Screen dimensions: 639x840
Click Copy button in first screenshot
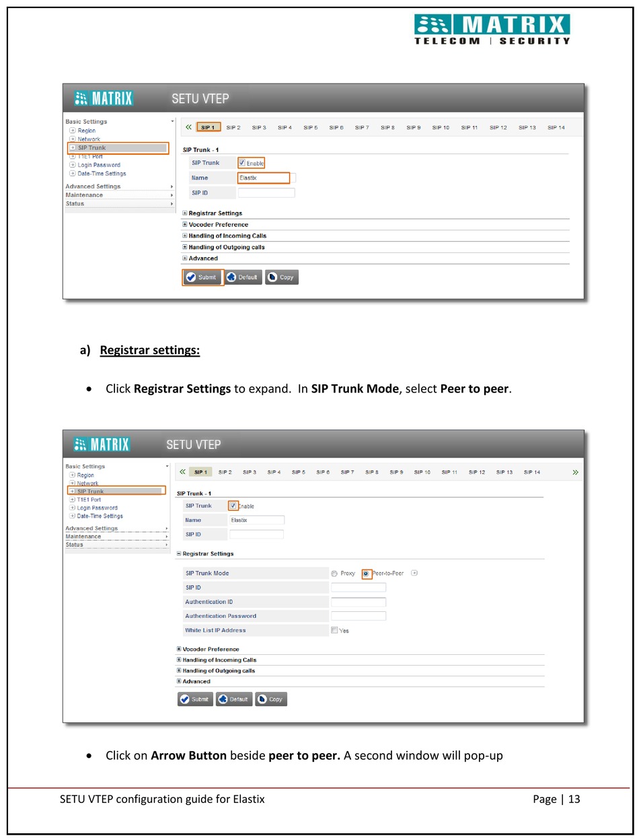[x=281, y=277]
